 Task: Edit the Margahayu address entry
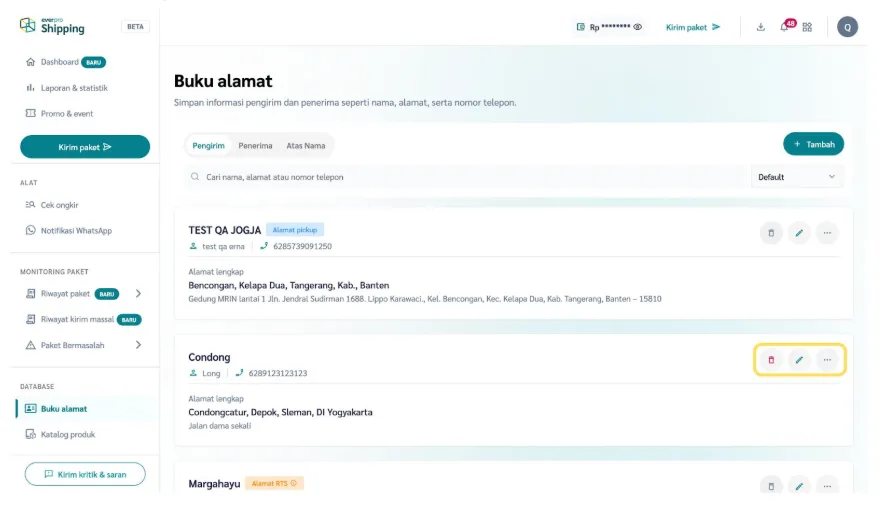[x=799, y=486]
